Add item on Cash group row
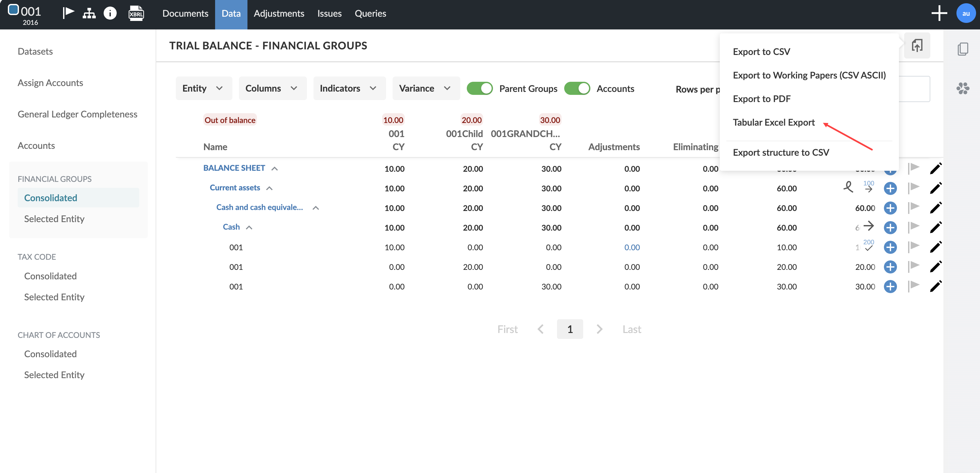The image size is (980, 473). coord(890,228)
